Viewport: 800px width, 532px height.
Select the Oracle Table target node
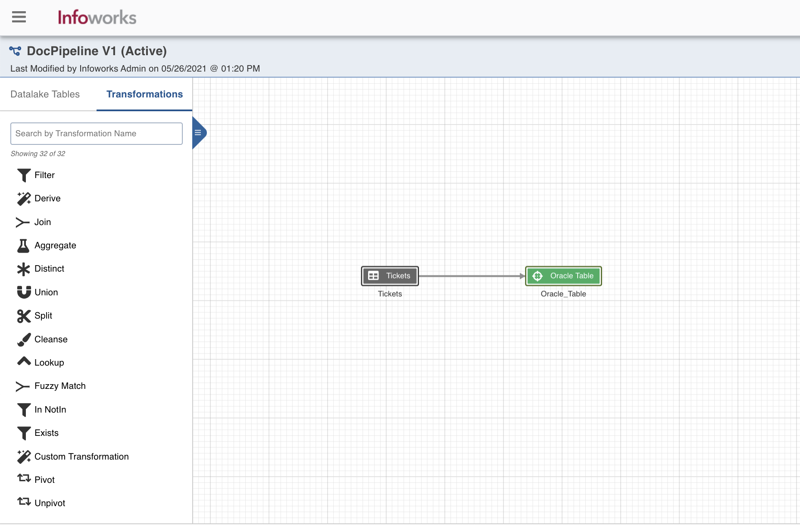click(563, 276)
